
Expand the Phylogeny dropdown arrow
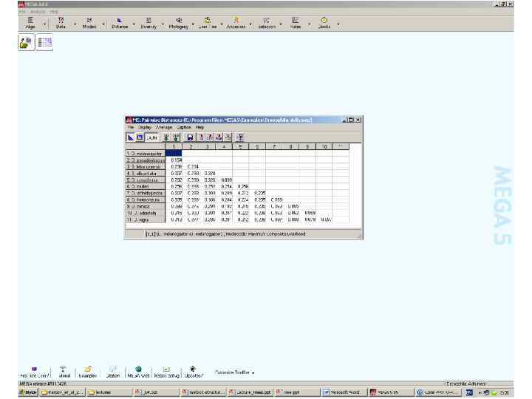tap(193, 24)
